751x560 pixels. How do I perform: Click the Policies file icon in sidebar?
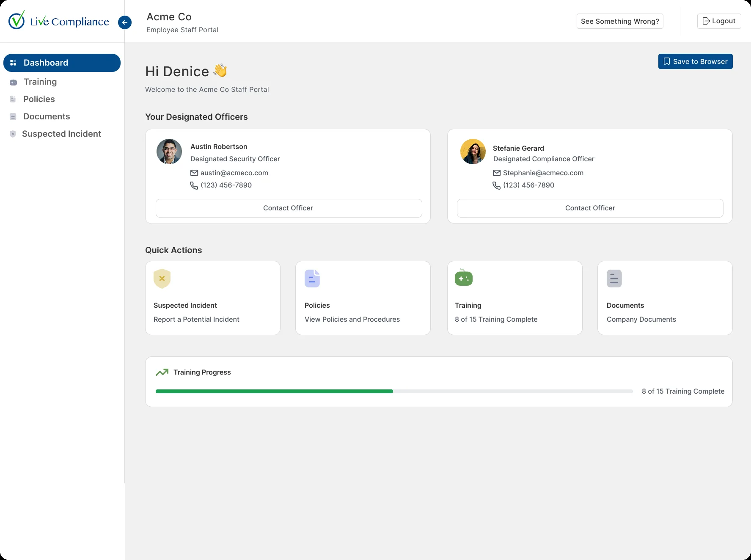(x=13, y=99)
